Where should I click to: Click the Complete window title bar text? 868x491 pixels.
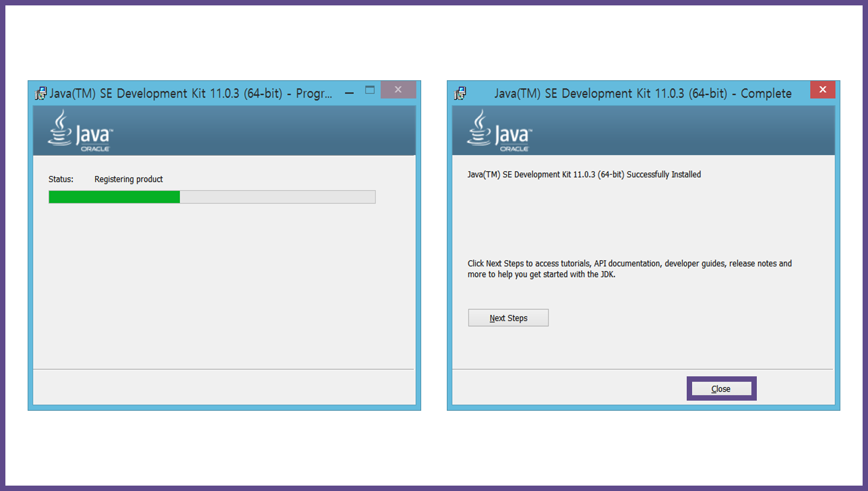click(643, 94)
